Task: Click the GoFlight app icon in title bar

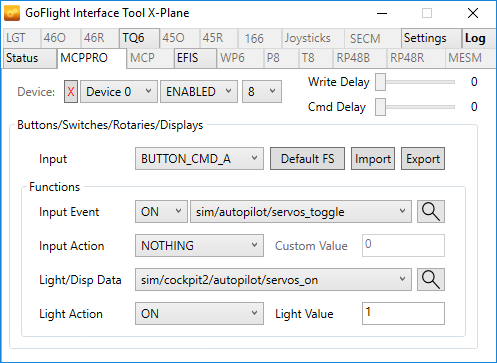Action: coord(12,13)
